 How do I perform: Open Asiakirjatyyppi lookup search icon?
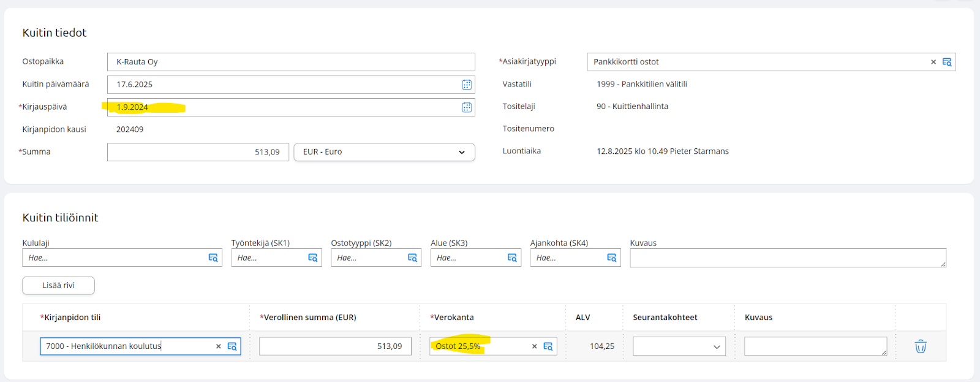[947, 62]
